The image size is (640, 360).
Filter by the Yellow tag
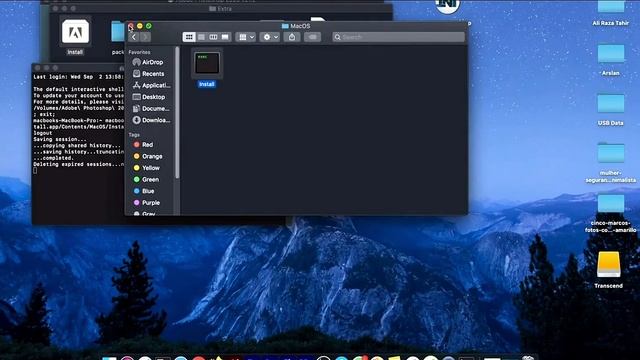click(147, 168)
